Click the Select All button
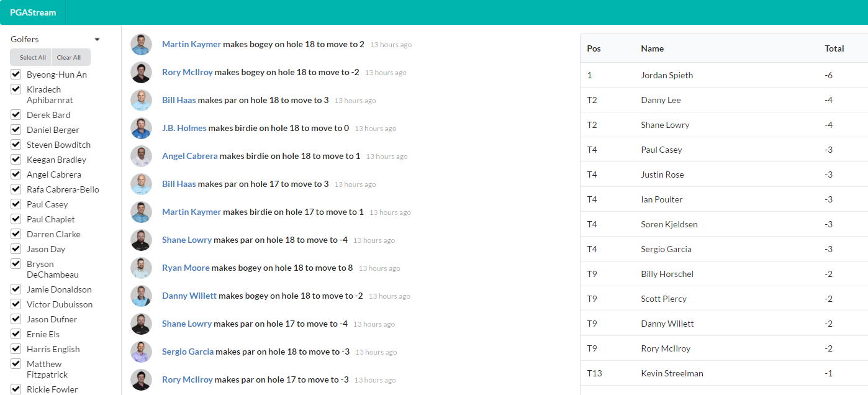The height and width of the screenshot is (395, 868). click(x=32, y=57)
